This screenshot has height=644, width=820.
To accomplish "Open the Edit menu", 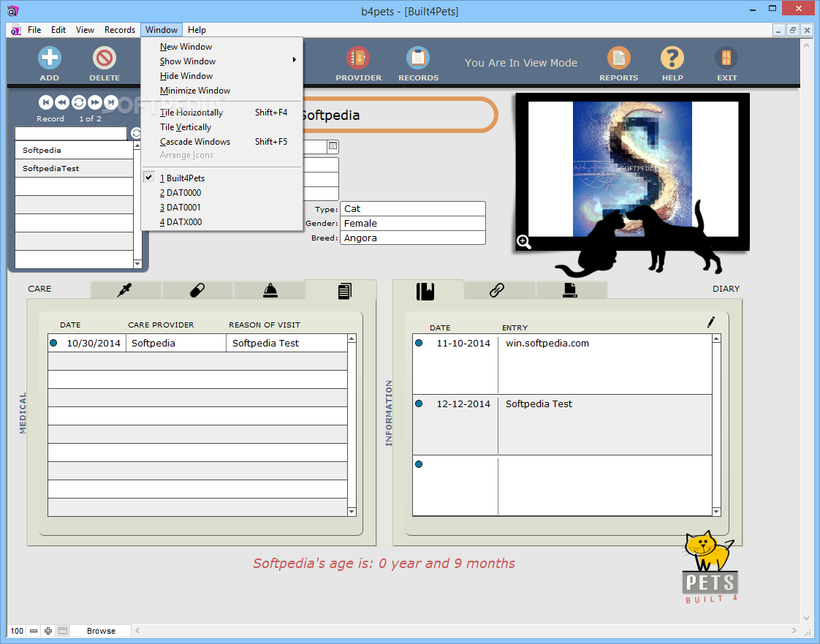I will tap(58, 30).
